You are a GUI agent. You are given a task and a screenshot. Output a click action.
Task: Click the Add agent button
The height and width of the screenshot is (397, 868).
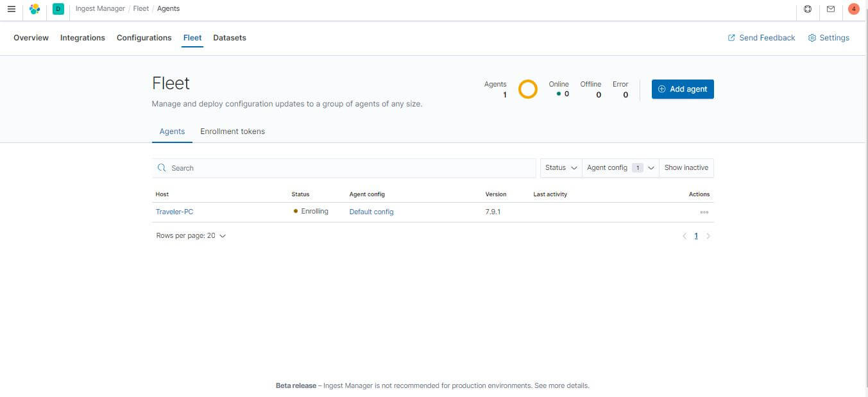tap(682, 89)
